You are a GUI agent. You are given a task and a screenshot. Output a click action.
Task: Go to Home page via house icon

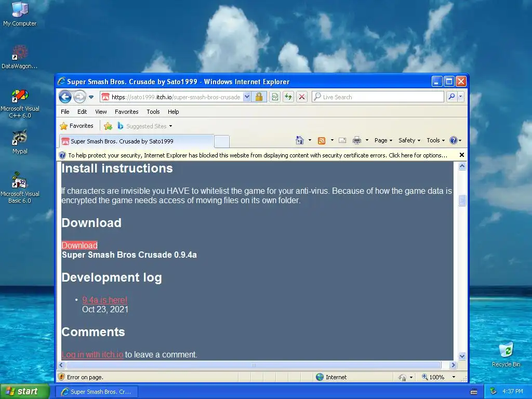click(x=300, y=140)
